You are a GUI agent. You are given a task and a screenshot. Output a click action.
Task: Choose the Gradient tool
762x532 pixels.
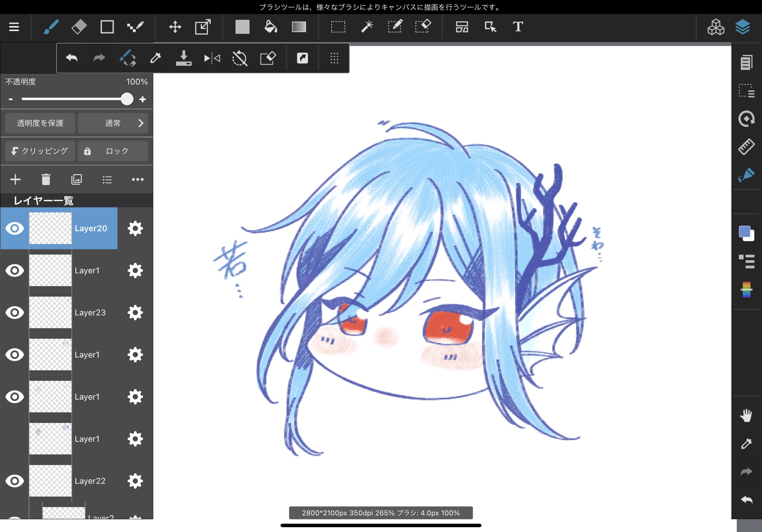(x=299, y=27)
